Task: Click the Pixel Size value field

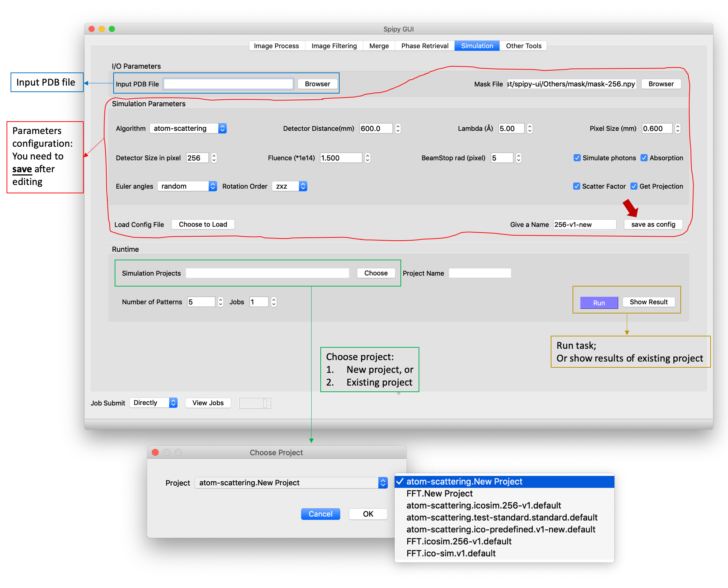Action: point(657,128)
